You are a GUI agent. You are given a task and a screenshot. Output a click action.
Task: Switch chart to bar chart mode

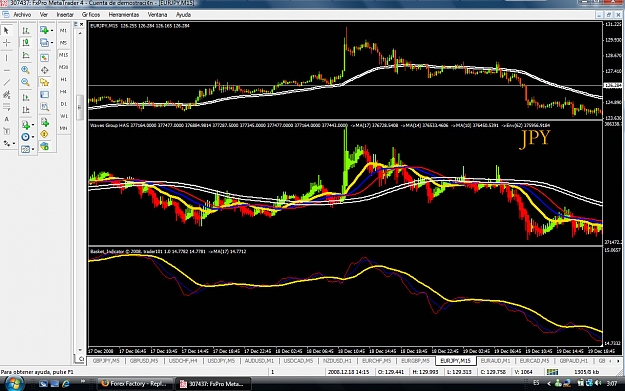(26, 30)
